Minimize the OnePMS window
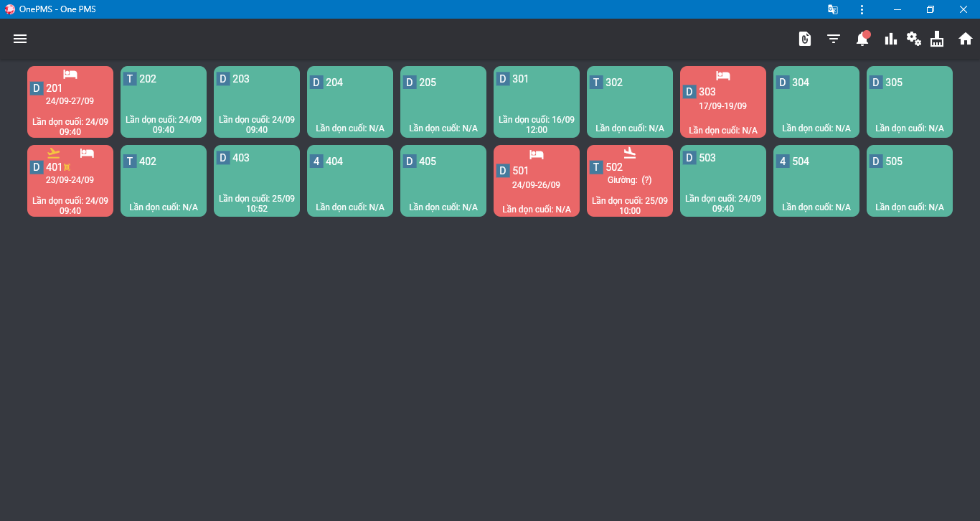980x521 pixels. pyautogui.click(x=897, y=9)
